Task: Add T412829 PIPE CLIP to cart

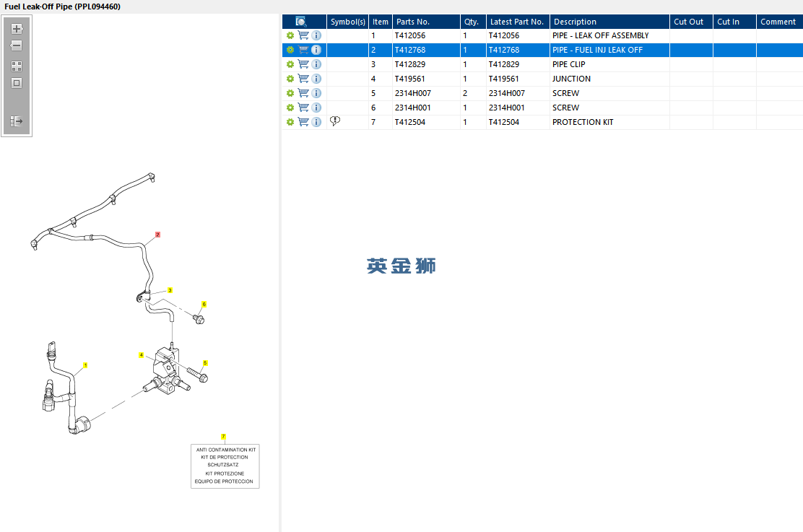Action: [x=303, y=64]
